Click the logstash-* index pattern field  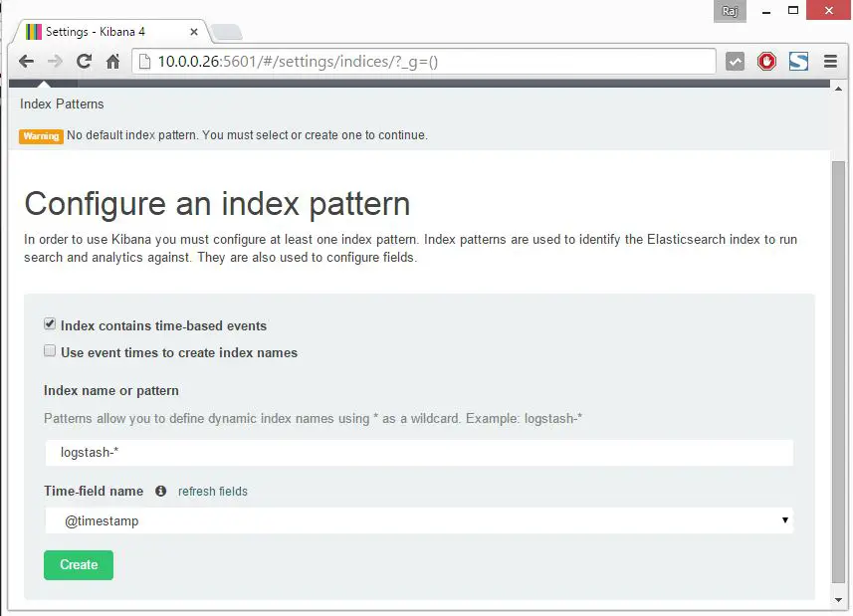[419, 453]
